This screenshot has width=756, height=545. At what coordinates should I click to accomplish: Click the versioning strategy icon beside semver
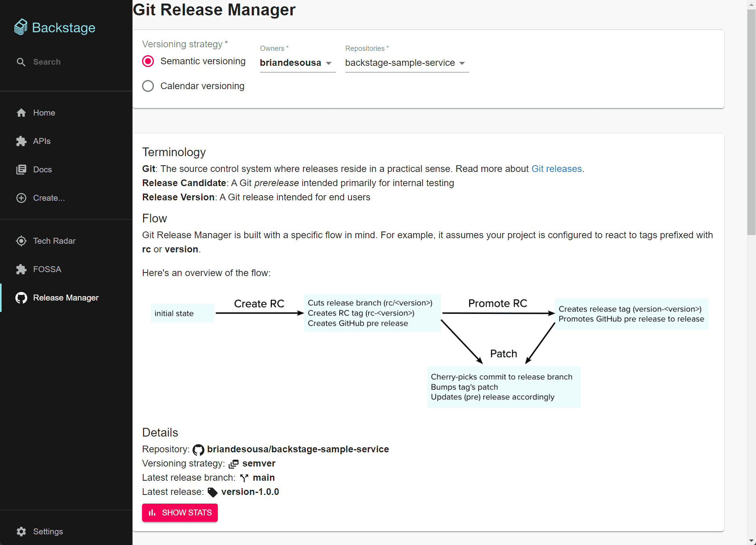pyautogui.click(x=234, y=464)
